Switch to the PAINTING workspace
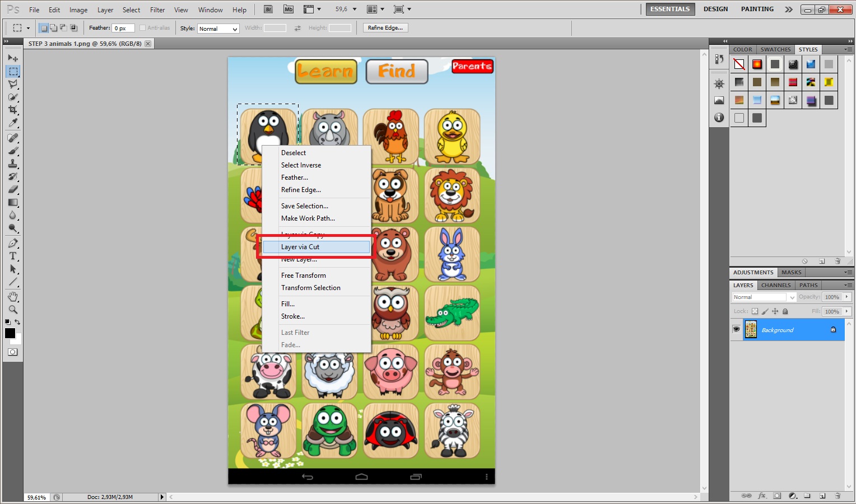This screenshot has height=504, width=856. [x=757, y=9]
